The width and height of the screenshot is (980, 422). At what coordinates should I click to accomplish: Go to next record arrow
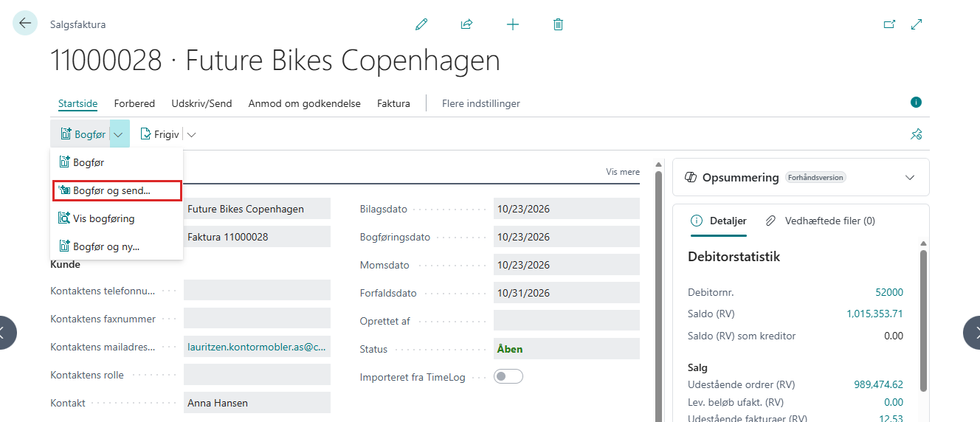coord(973,332)
